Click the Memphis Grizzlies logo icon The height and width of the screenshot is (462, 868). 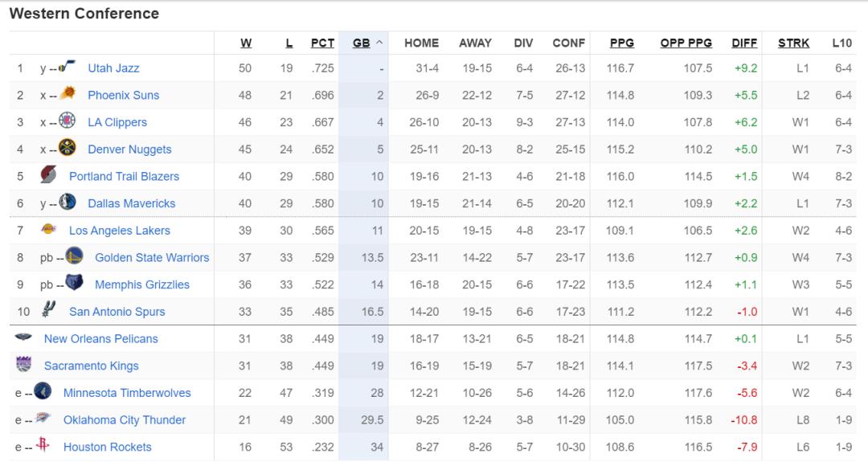pyautogui.click(x=74, y=284)
